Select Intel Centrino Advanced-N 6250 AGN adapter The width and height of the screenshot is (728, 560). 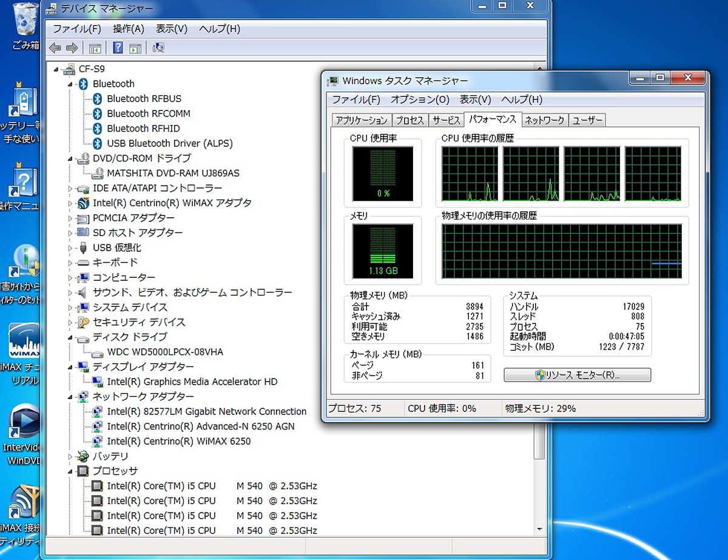coord(201,426)
